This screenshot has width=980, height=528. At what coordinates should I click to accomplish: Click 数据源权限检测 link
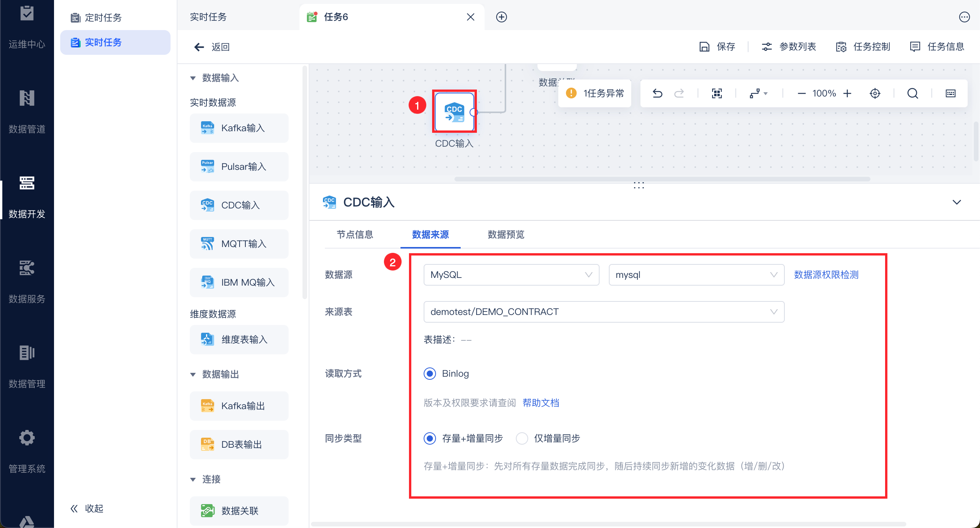tap(826, 275)
